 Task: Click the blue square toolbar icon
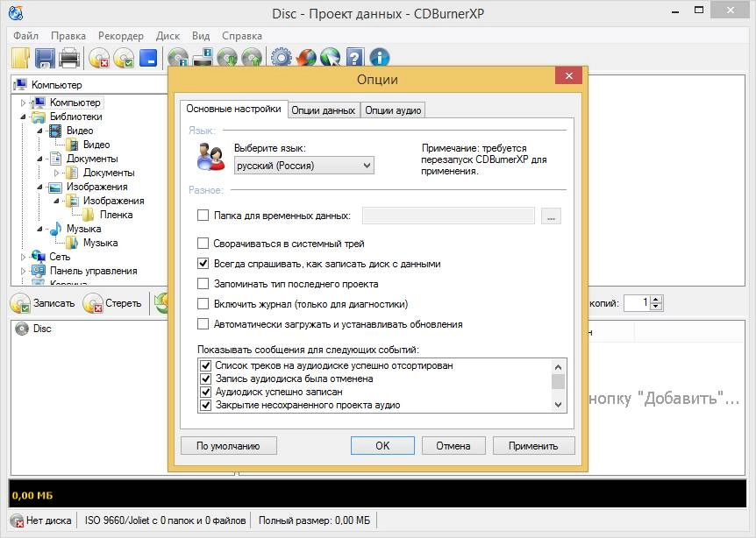pyautogui.click(x=148, y=59)
